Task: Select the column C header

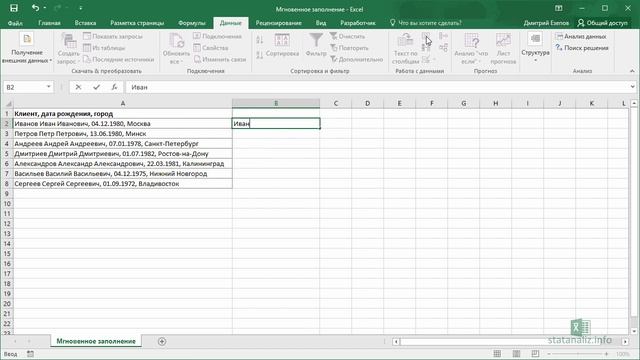Action: coord(336,104)
